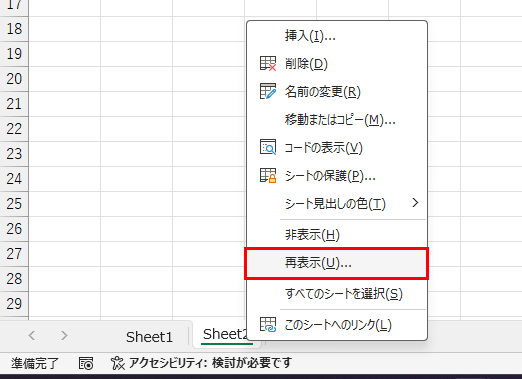The height and width of the screenshot is (379, 522).
Task: Choose 移動またはコピー(M)... option
Action: pos(337,120)
